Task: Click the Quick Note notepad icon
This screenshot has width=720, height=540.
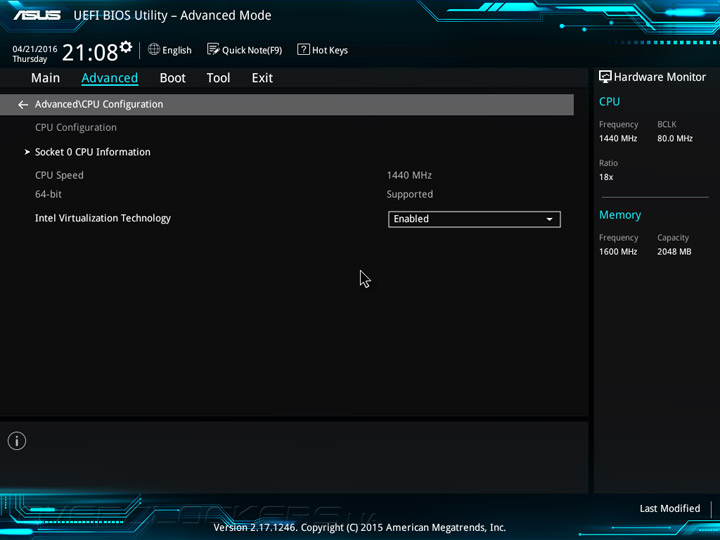Action: click(x=213, y=49)
